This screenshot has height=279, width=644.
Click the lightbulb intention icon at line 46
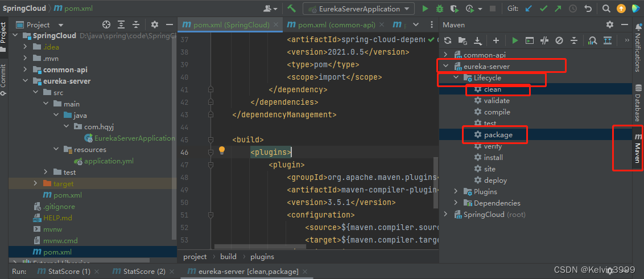click(222, 150)
